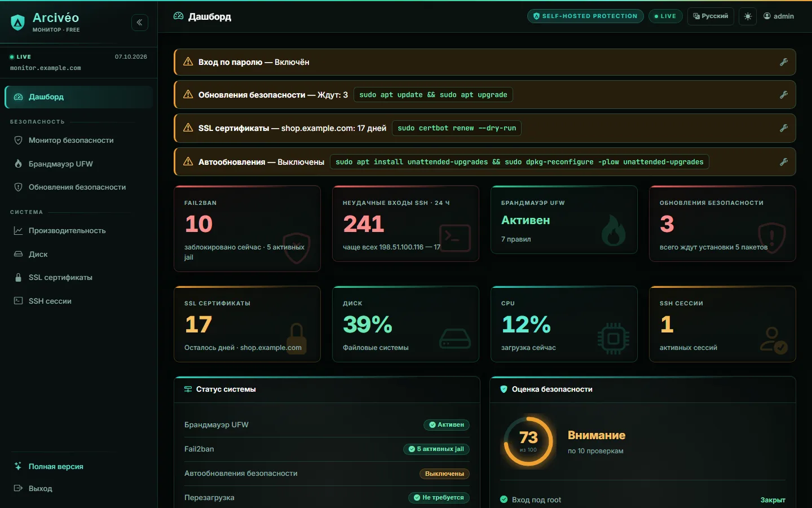Click the sudo apt update command box

pyautogui.click(x=433, y=95)
